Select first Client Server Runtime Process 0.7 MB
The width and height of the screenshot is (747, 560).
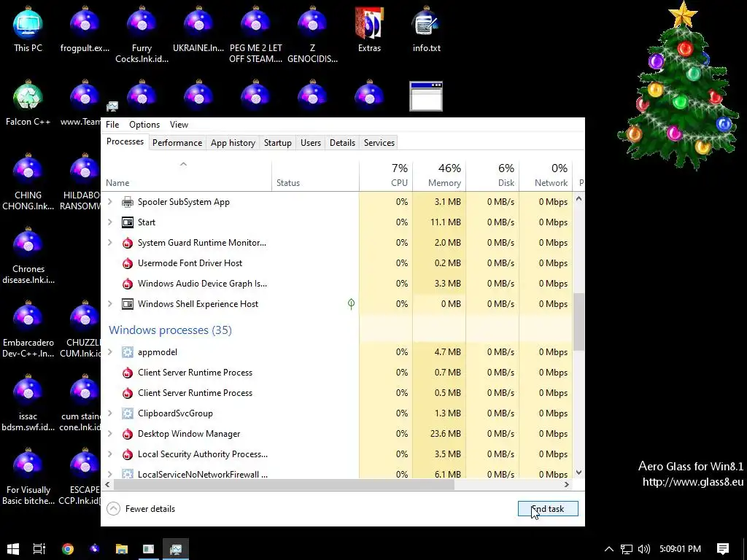(337, 373)
